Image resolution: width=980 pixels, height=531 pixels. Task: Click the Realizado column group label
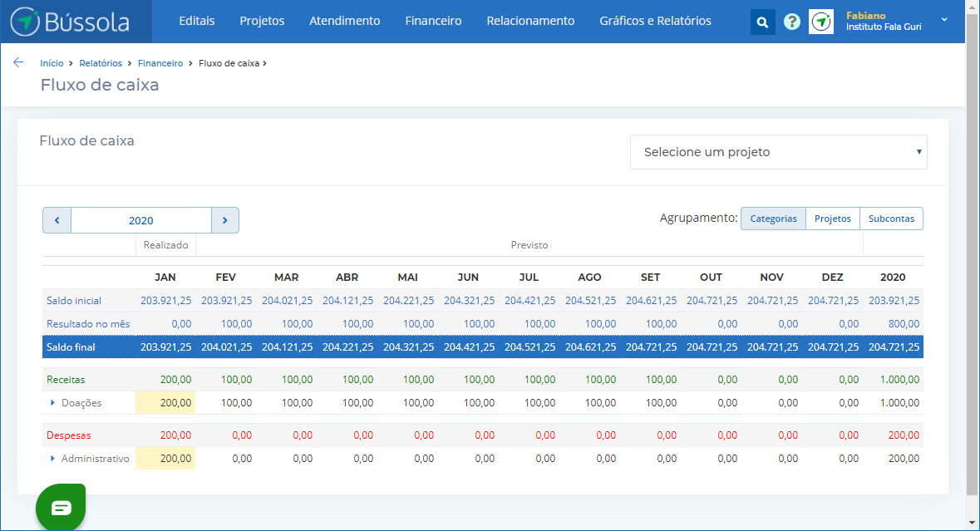pyautogui.click(x=165, y=245)
